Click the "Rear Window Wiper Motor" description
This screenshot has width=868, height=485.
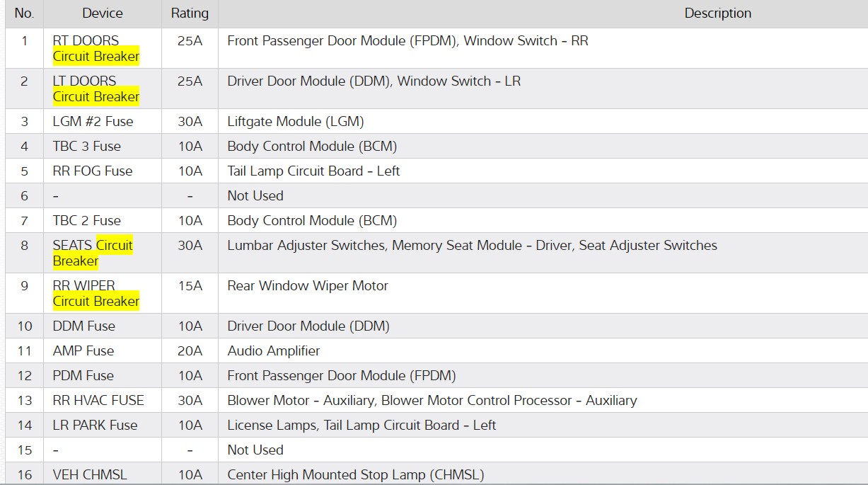click(x=308, y=285)
